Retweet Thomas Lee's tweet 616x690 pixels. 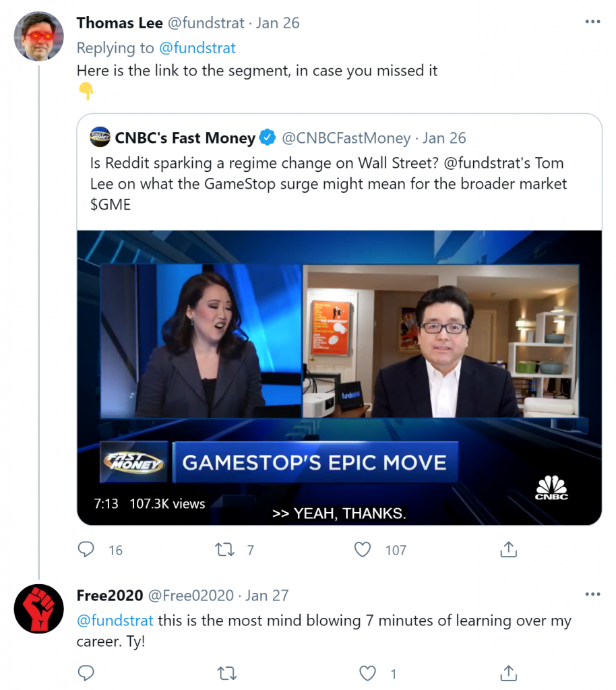[224, 550]
